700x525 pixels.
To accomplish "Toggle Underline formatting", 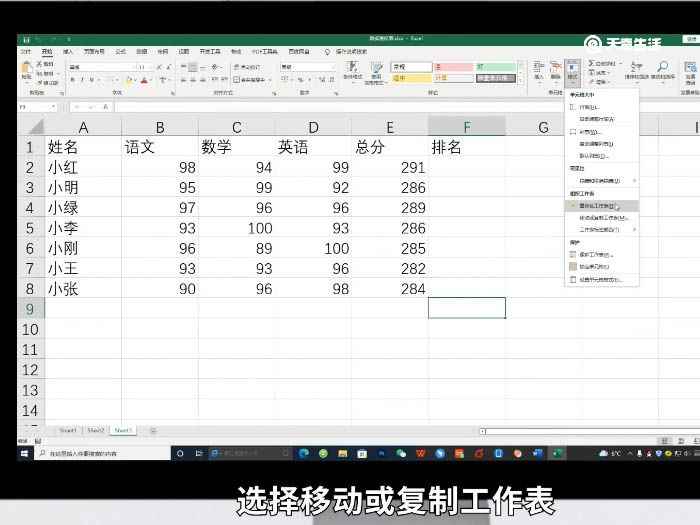I will (x=92, y=80).
